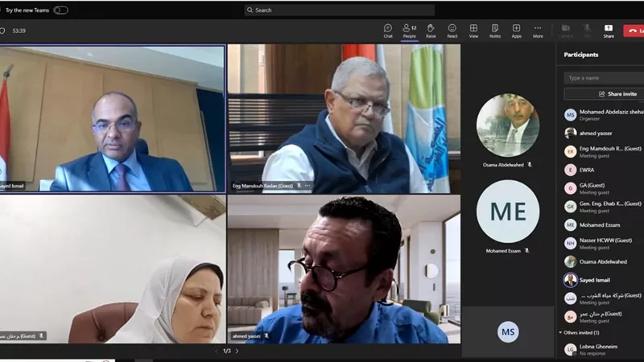
Task: Toggle the People participants panel
Action: (x=410, y=31)
